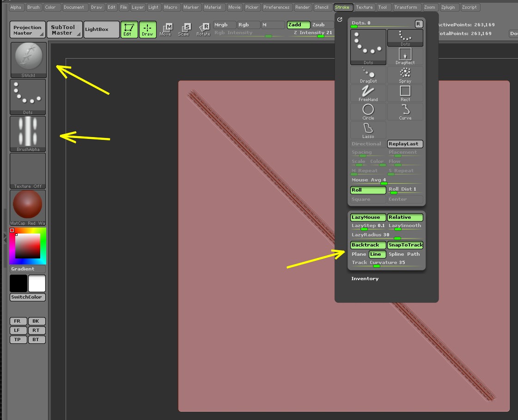
Task: Open the Stroke menu
Action: pyautogui.click(x=342, y=7)
